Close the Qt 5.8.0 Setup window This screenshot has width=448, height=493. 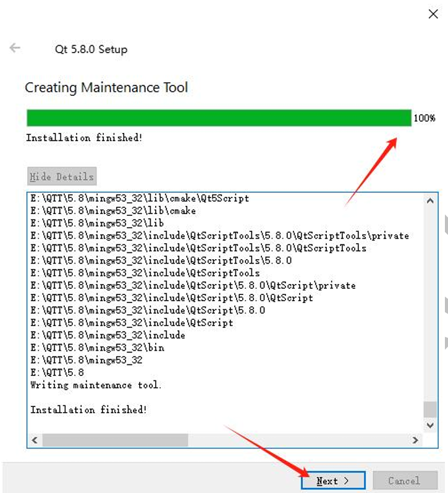click(433, 14)
